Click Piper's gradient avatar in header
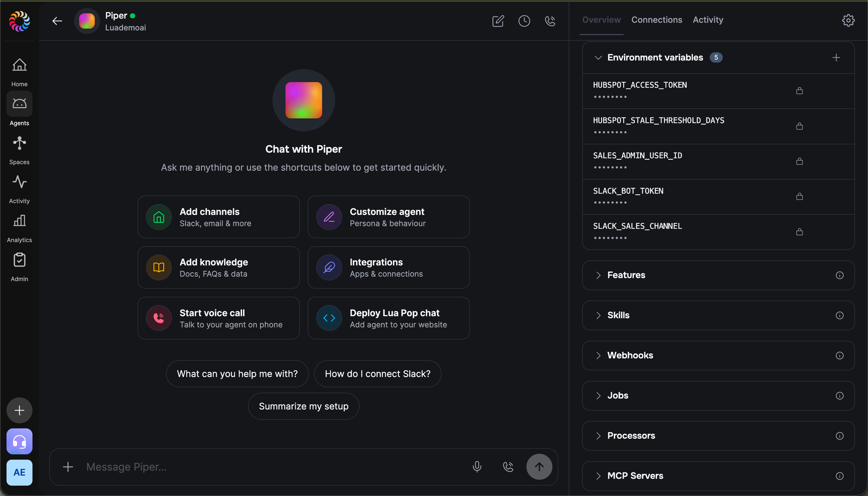868x496 pixels. point(87,21)
